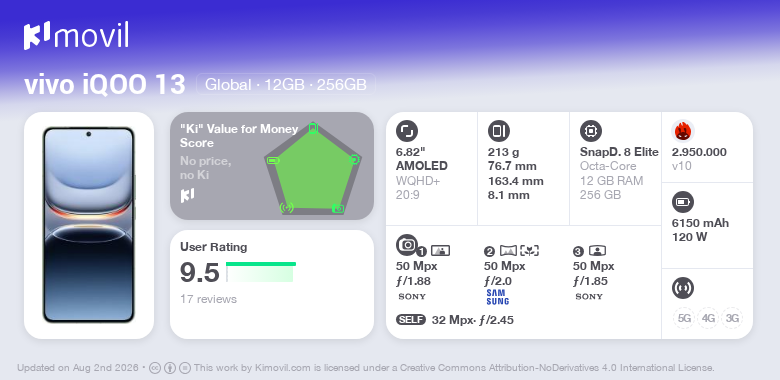Click the 4G network badge

point(708,318)
